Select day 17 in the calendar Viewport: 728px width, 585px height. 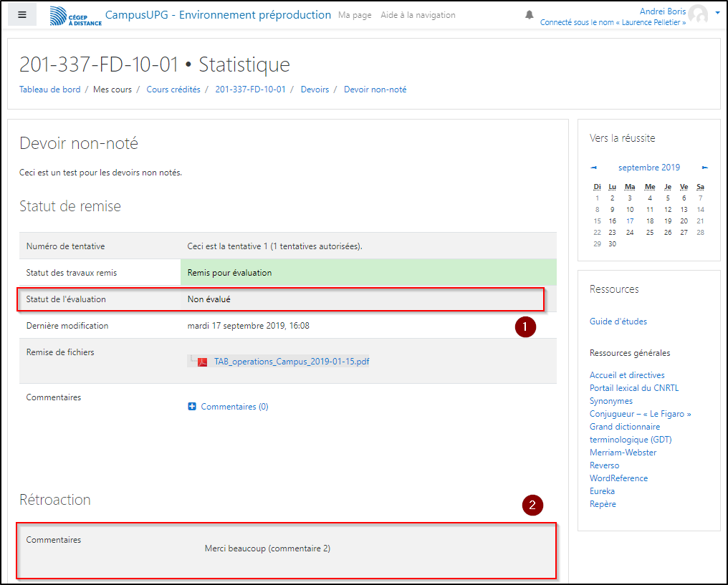pyautogui.click(x=630, y=221)
